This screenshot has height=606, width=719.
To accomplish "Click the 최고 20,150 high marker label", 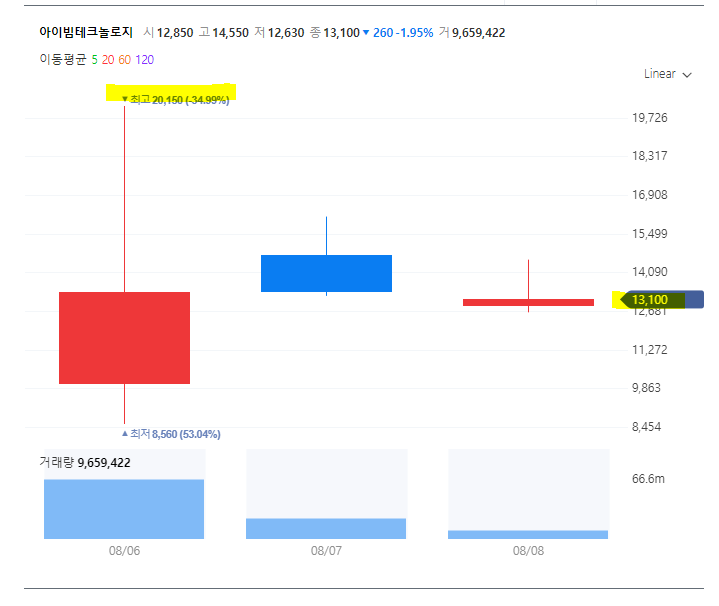I will tap(176, 100).
